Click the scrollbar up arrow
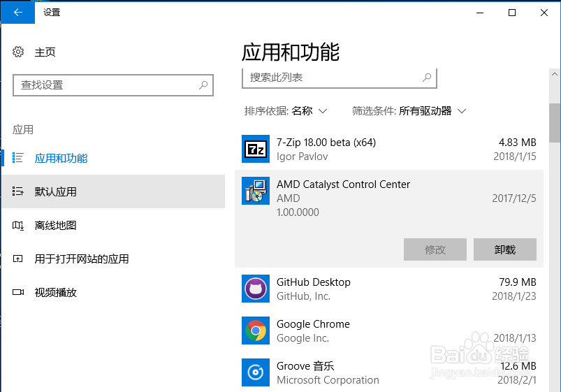561x392 pixels. click(555, 74)
